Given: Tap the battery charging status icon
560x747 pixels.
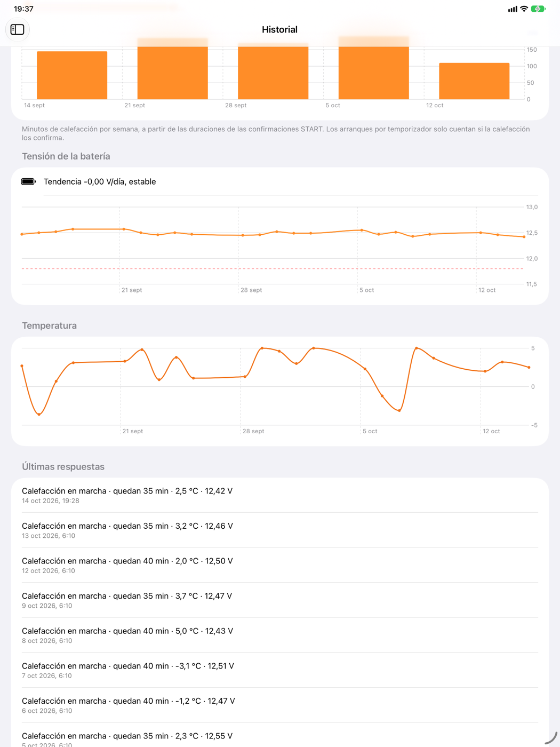Looking at the screenshot, I should (x=538, y=9).
